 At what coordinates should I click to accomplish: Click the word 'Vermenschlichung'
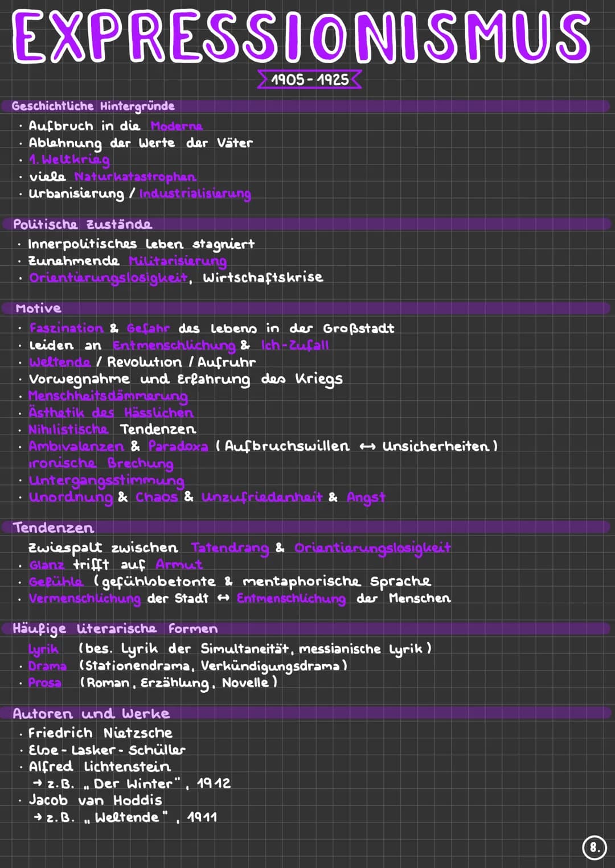point(85,599)
